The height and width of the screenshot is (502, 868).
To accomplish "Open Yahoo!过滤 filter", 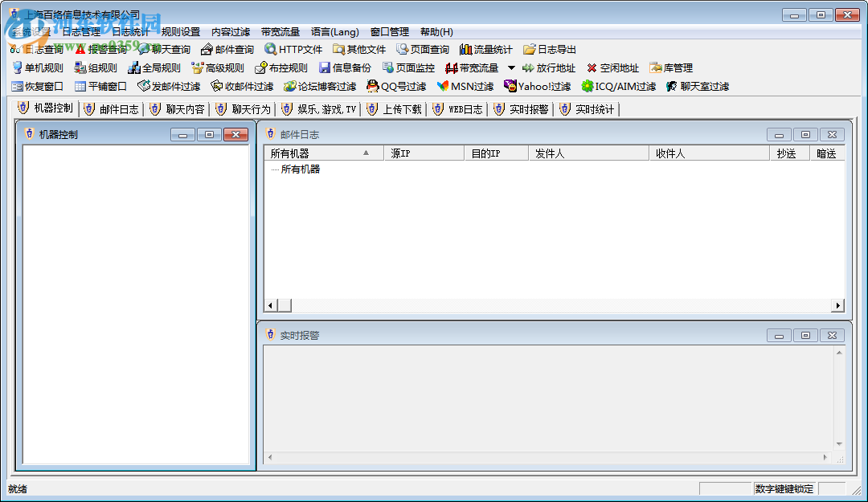I will tap(537, 86).
